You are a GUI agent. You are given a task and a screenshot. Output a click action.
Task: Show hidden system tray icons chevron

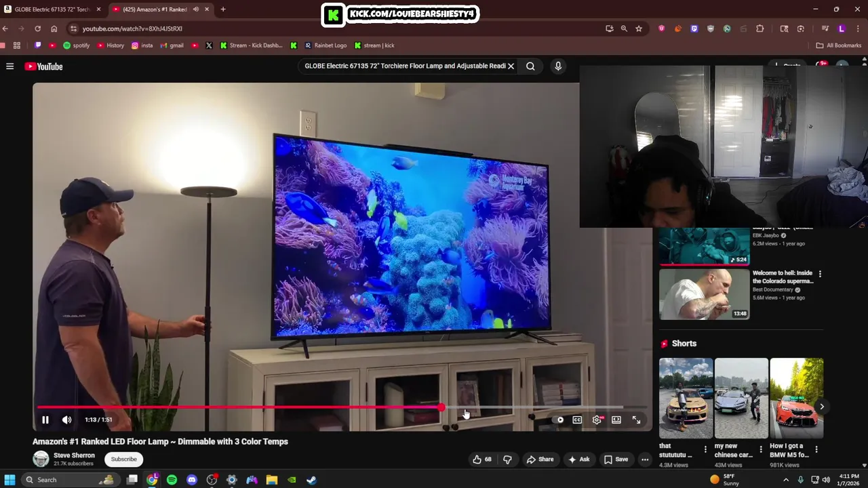tap(786, 480)
